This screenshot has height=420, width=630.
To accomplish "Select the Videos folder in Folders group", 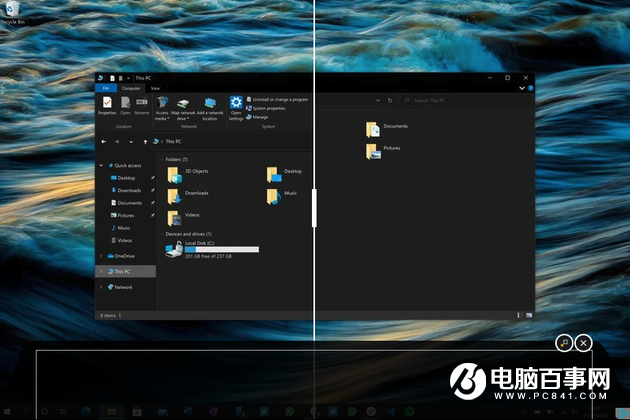I will point(183,218).
